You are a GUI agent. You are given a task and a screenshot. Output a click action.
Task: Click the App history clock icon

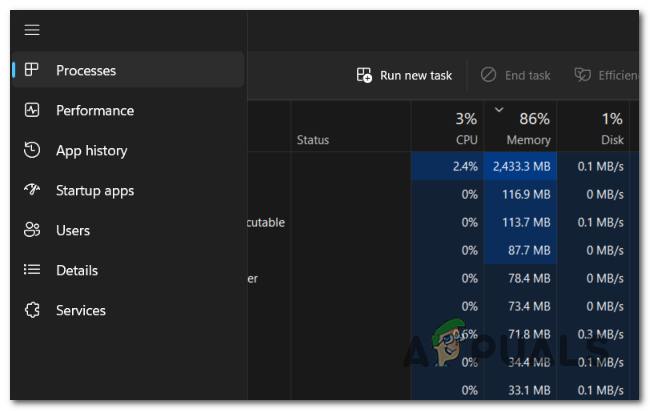(x=32, y=150)
